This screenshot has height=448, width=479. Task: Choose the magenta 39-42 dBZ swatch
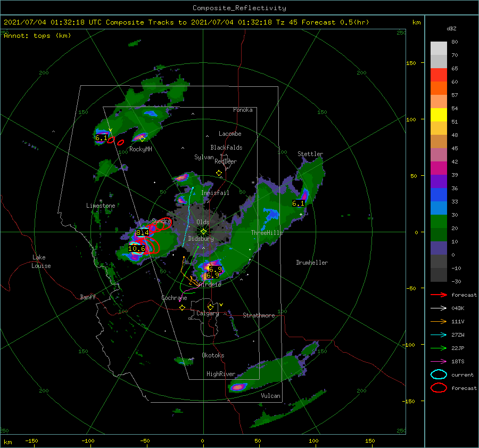point(439,168)
